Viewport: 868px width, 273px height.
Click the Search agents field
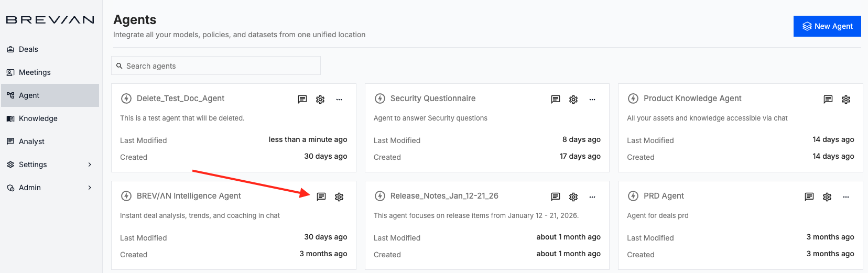coord(216,66)
